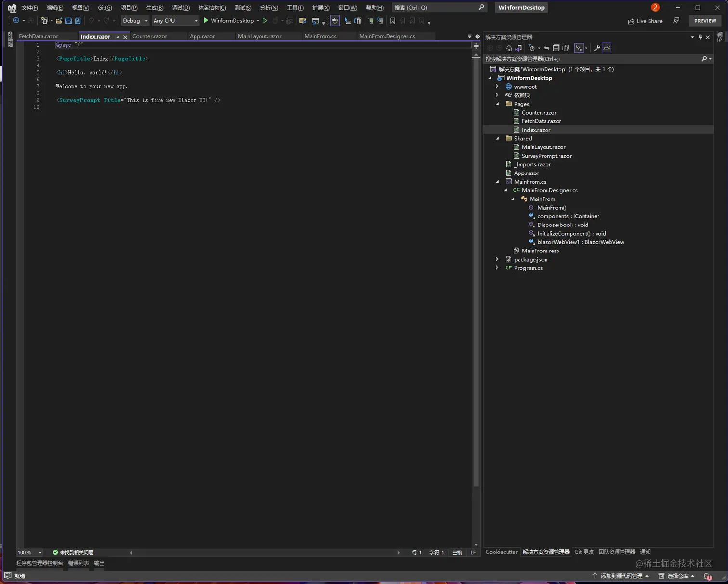Collapse the Pages folder
The image size is (728, 584).
[497, 104]
